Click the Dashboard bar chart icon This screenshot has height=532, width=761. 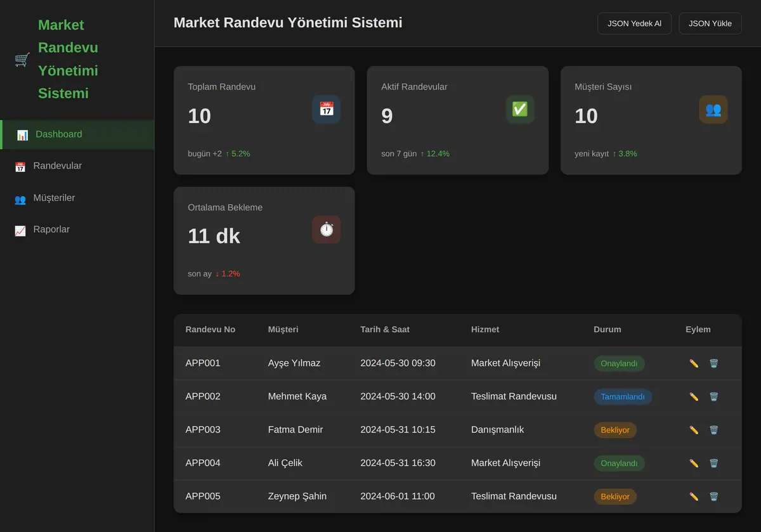tap(22, 135)
